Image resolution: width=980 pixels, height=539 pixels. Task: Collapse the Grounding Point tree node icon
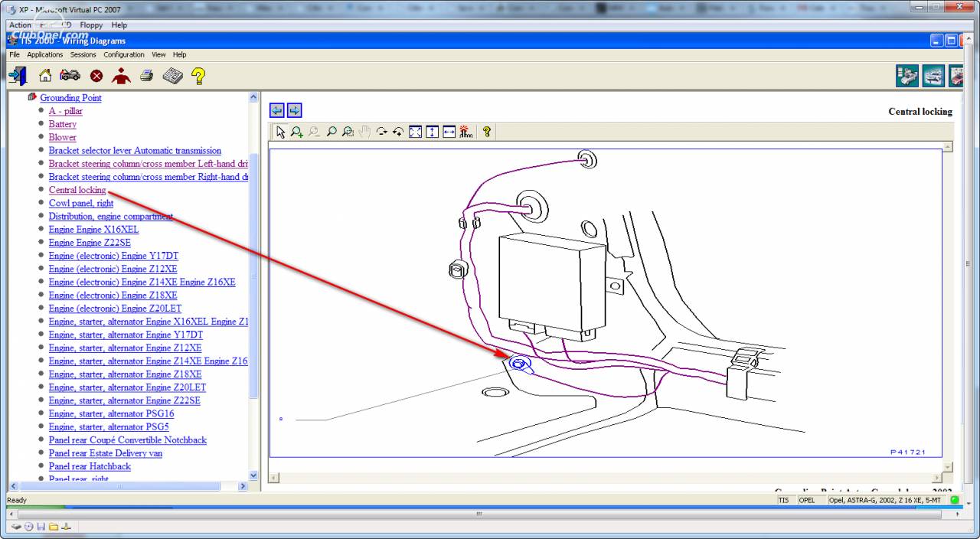coord(33,97)
